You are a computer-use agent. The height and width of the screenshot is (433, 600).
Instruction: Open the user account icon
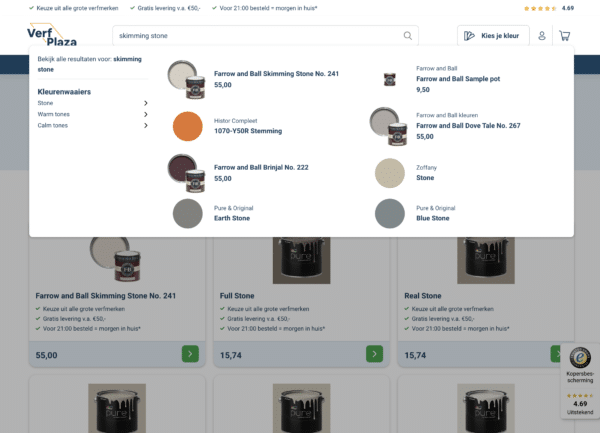point(542,36)
